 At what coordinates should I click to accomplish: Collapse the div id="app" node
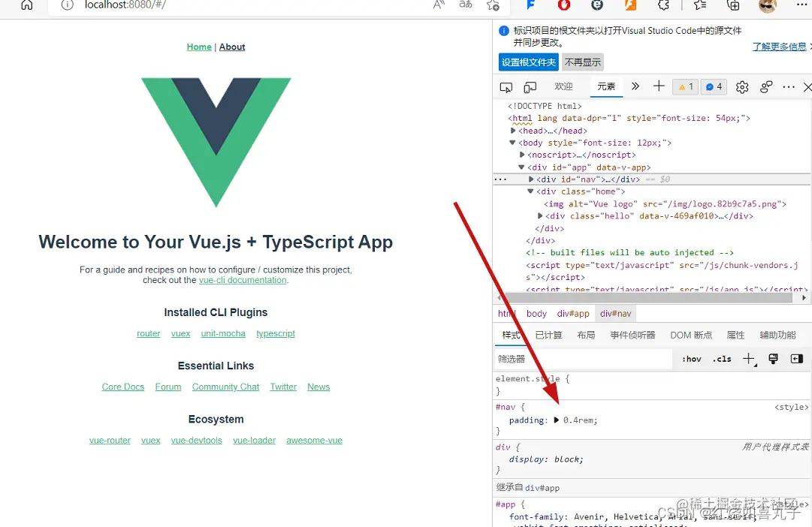click(521, 167)
